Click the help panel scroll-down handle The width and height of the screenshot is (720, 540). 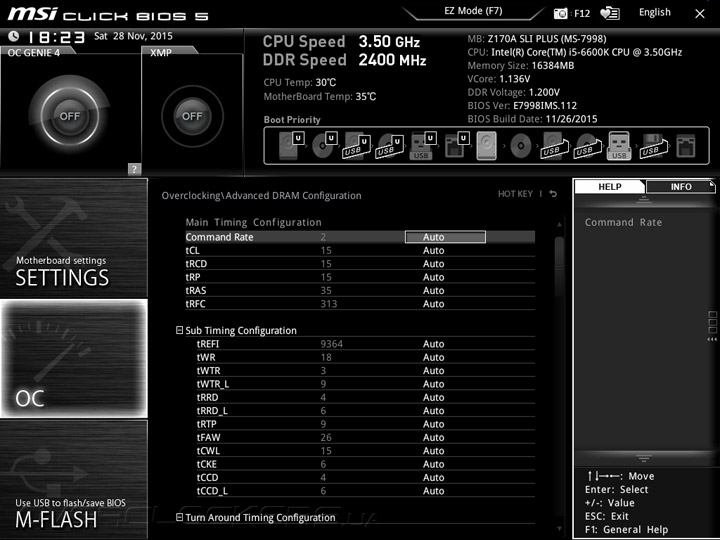pos(644,458)
